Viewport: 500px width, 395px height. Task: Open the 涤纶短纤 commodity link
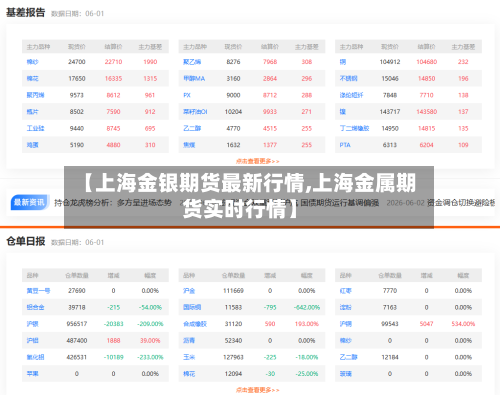tap(351, 95)
